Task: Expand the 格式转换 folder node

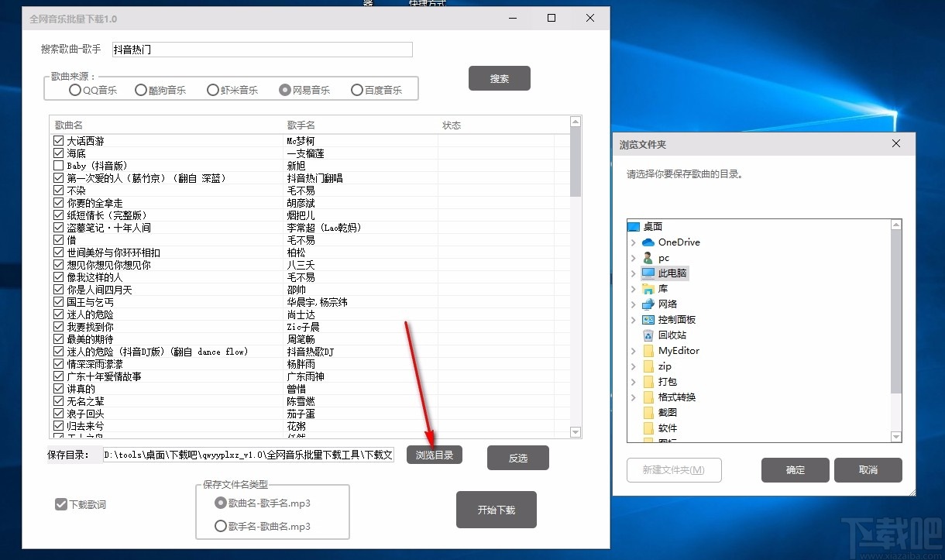Action: [x=634, y=397]
